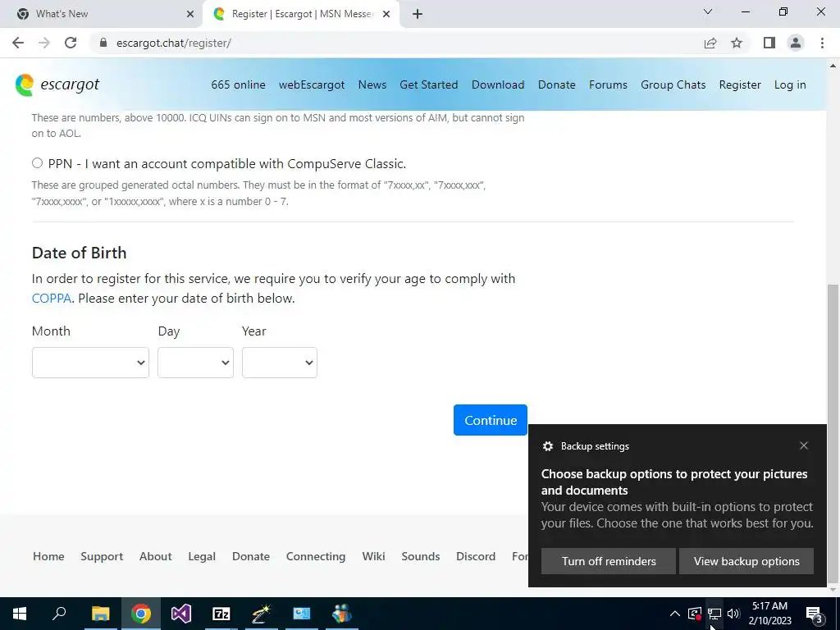Expand the Year dropdown
Image resolution: width=840 pixels, height=630 pixels.
coord(280,363)
